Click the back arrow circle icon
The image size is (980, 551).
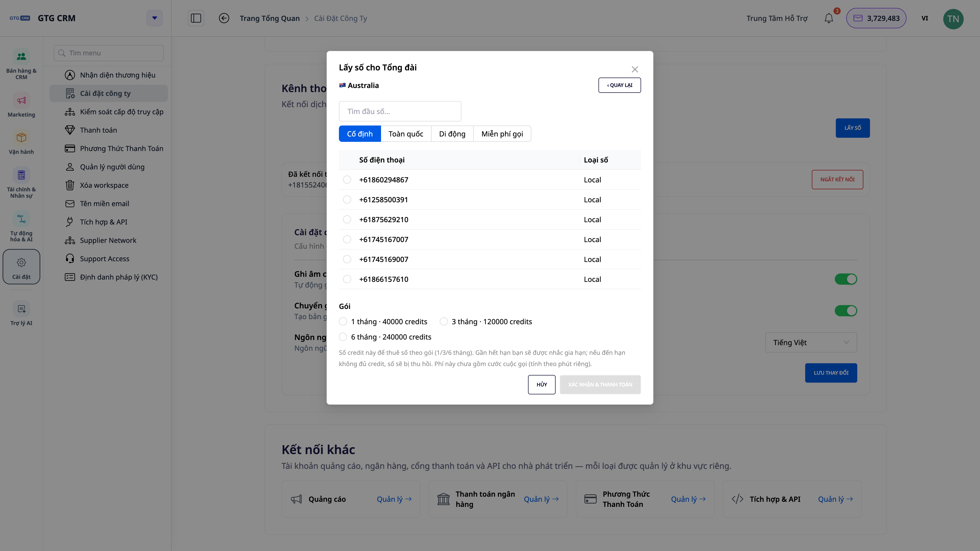[x=224, y=18]
